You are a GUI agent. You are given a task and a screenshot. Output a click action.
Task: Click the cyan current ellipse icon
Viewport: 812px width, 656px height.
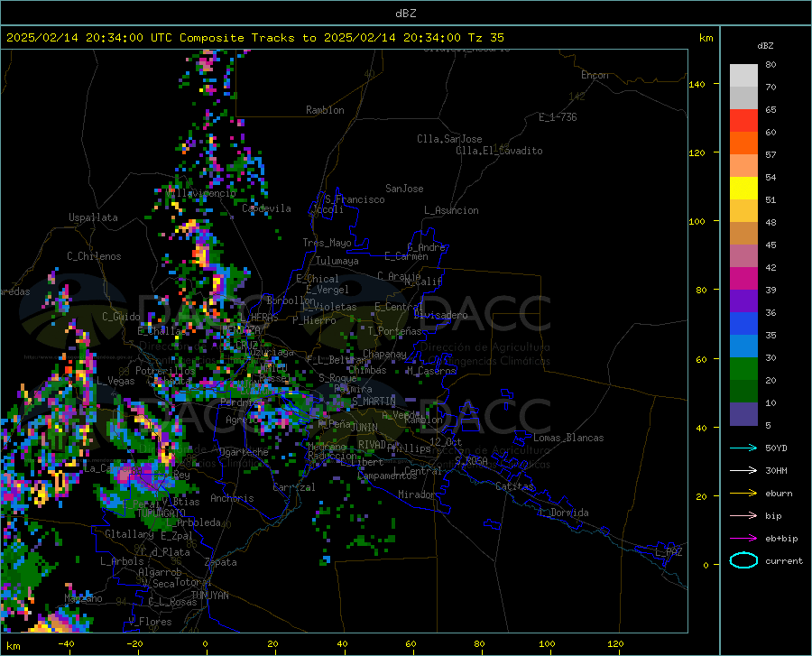pyautogui.click(x=743, y=560)
